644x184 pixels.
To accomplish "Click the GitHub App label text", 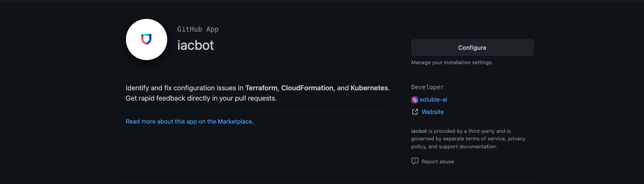I will click(x=198, y=29).
